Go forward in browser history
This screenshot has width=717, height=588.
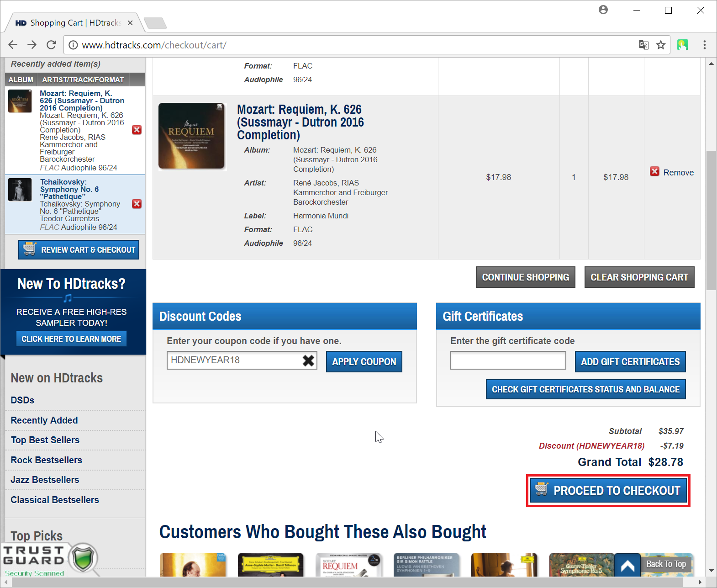32,45
